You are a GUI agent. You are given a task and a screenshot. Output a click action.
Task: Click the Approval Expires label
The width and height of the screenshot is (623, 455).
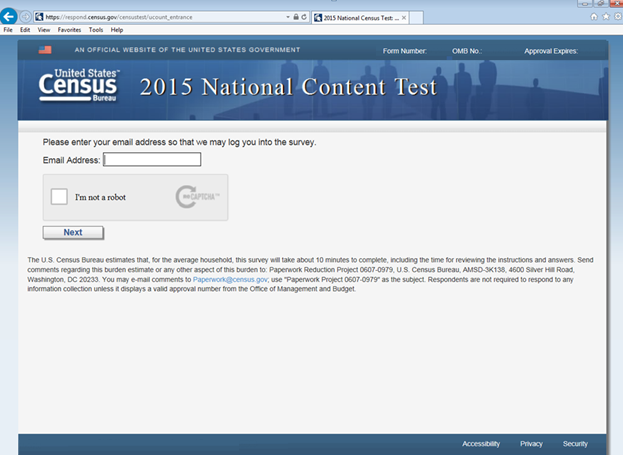(x=551, y=51)
